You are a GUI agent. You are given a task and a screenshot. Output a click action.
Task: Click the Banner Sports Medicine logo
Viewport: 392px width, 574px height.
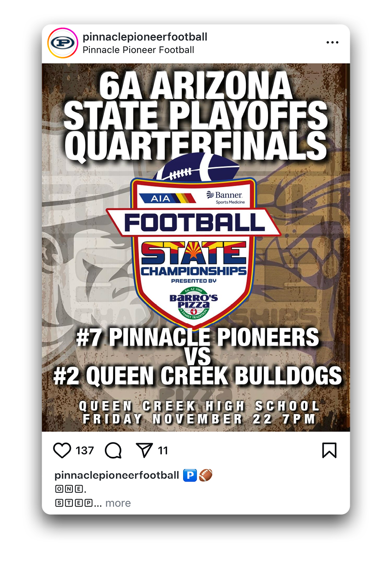[x=226, y=197]
